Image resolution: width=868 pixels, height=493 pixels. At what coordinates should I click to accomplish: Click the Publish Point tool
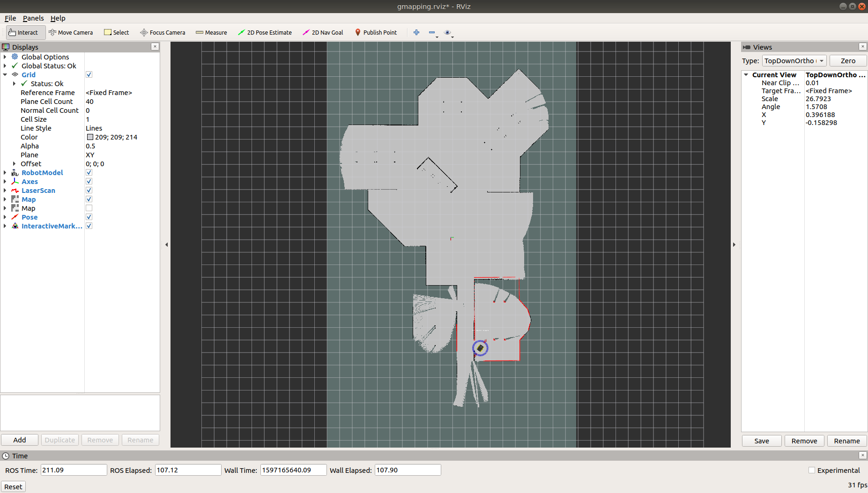pos(376,32)
